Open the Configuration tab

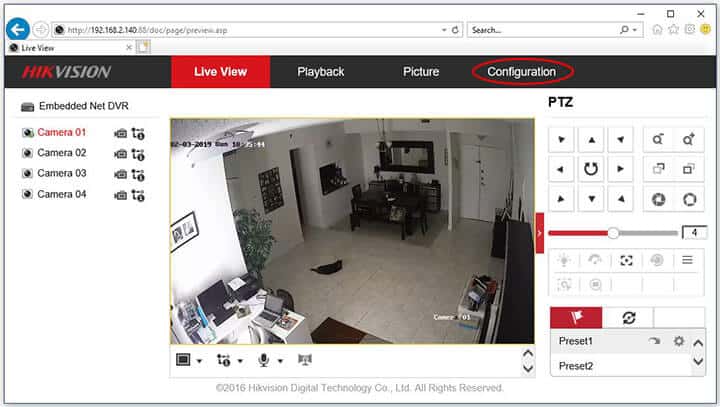[x=521, y=72]
